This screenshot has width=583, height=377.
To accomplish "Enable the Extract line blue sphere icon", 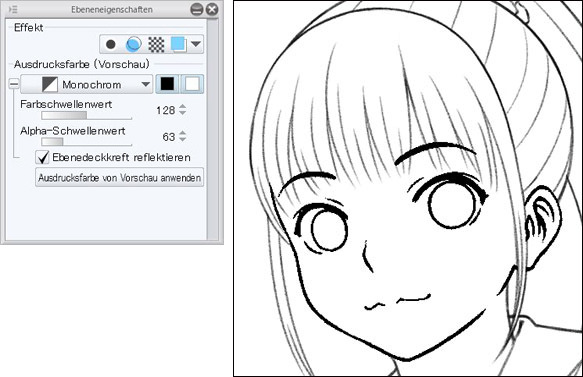I will point(133,44).
